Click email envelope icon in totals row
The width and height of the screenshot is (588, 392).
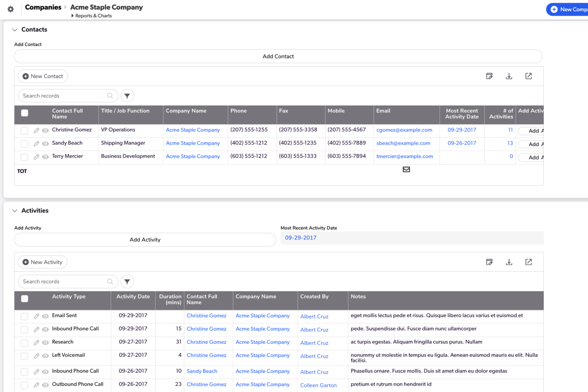406,170
